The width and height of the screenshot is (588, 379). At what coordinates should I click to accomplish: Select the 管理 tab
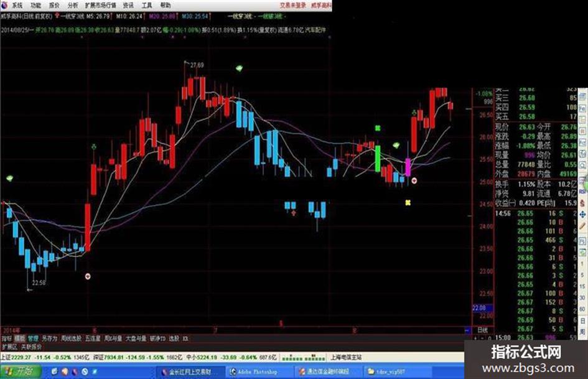(33, 339)
